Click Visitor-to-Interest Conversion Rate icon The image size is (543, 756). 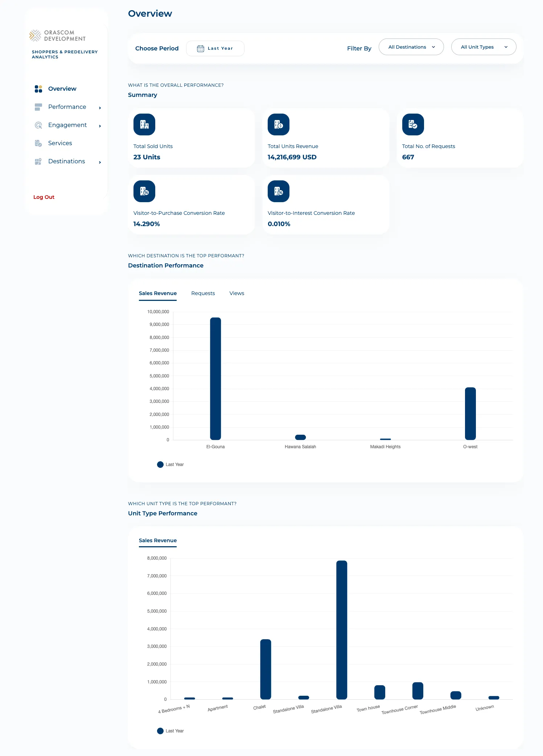[x=279, y=191]
